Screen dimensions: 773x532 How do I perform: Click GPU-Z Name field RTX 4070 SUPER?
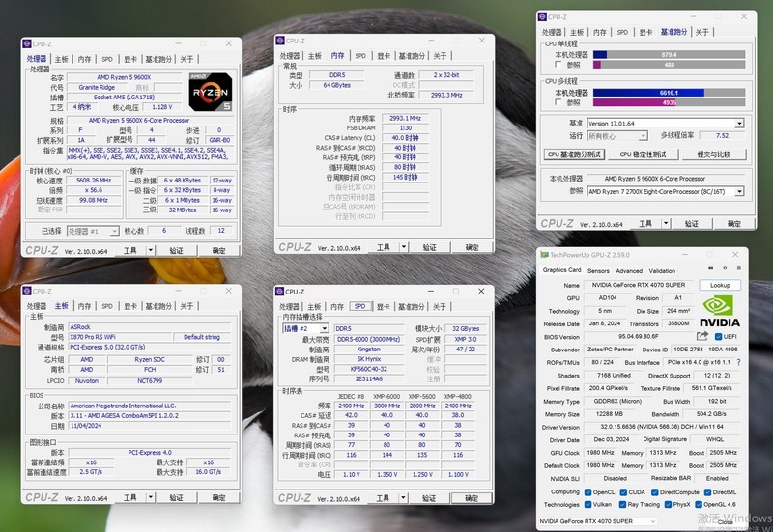point(639,285)
